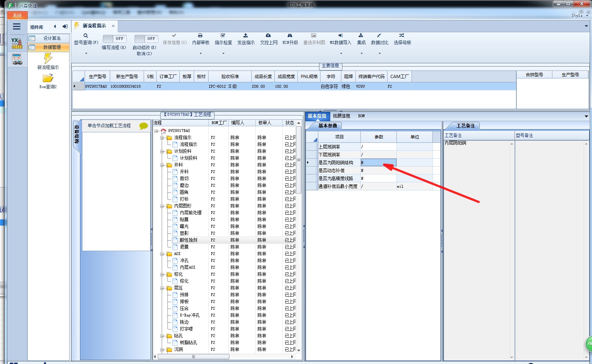The height and width of the screenshot is (364, 592).
Task: Click the ECN升级 icon
Action: 290,36
